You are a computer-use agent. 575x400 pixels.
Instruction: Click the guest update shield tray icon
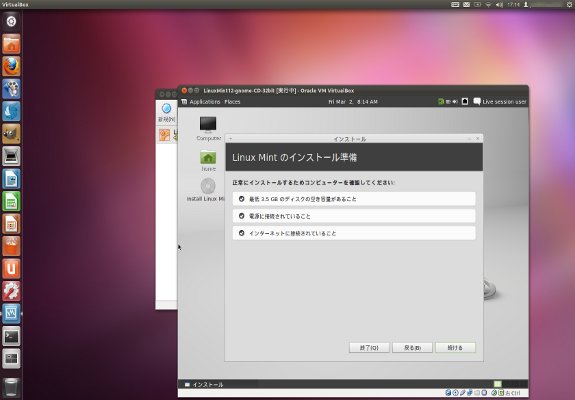pos(441,102)
